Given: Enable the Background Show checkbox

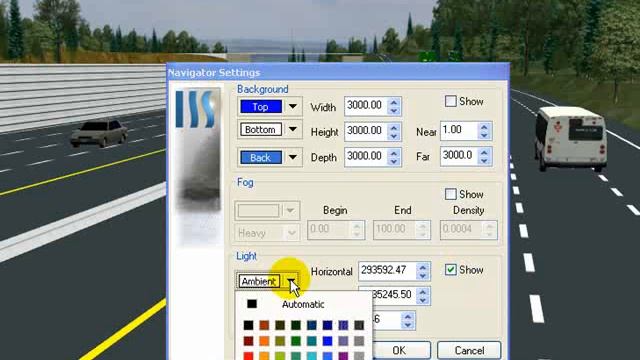Looking at the screenshot, I should (x=451, y=101).
